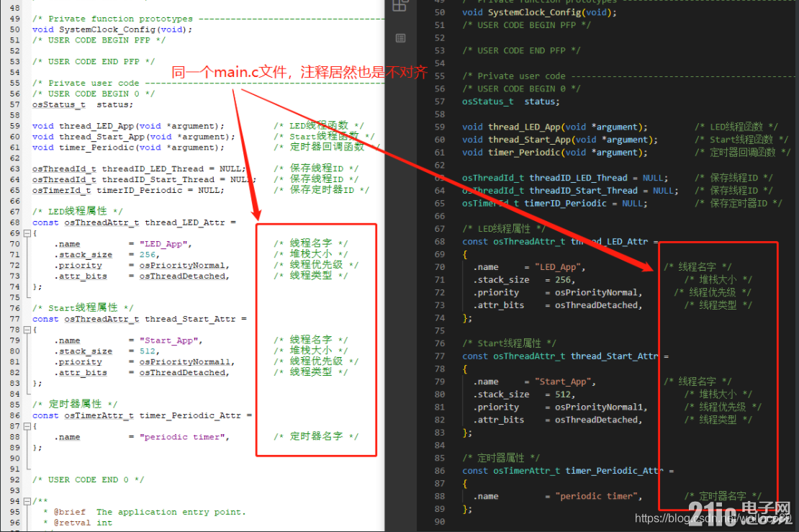
Task: Click "osPriorityNormal," on line 72, dark editor
Action: tap(599, 292)
